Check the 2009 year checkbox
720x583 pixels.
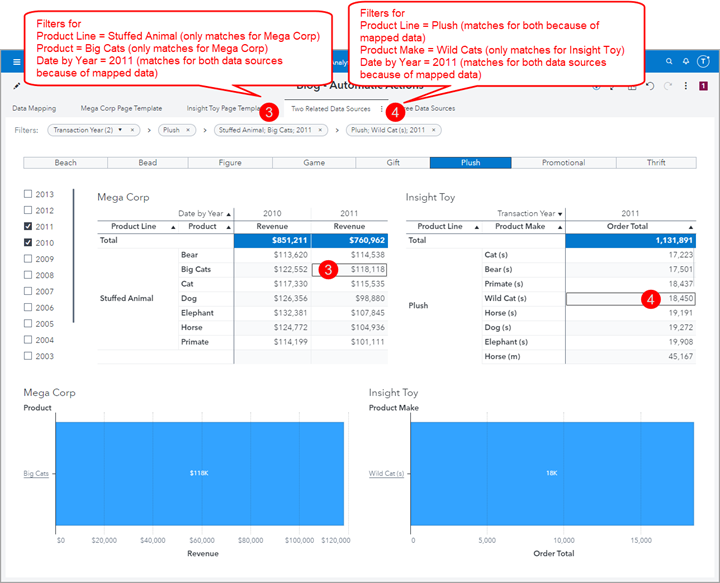pyautogui.click(x=28, y=258)
